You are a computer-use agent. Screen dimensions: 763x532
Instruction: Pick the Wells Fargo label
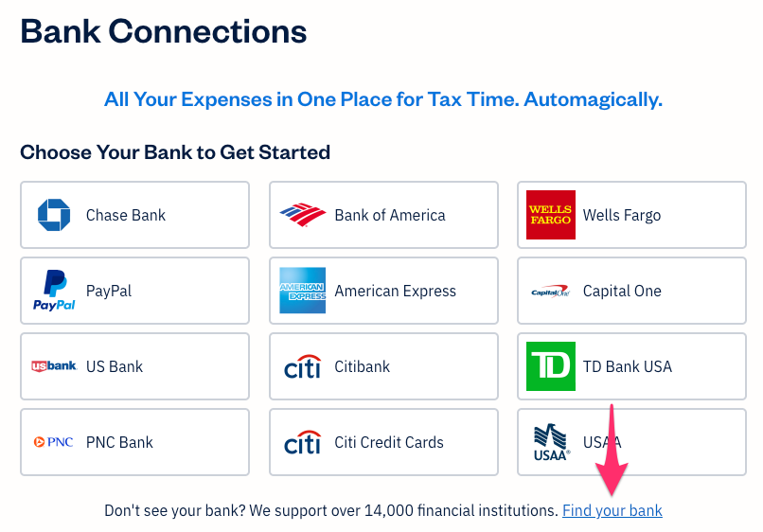pos(622,215)
